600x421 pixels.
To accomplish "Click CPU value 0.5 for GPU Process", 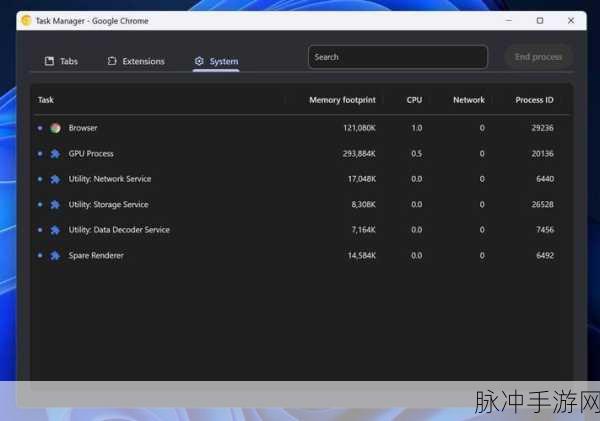I will tap(417, 154).
